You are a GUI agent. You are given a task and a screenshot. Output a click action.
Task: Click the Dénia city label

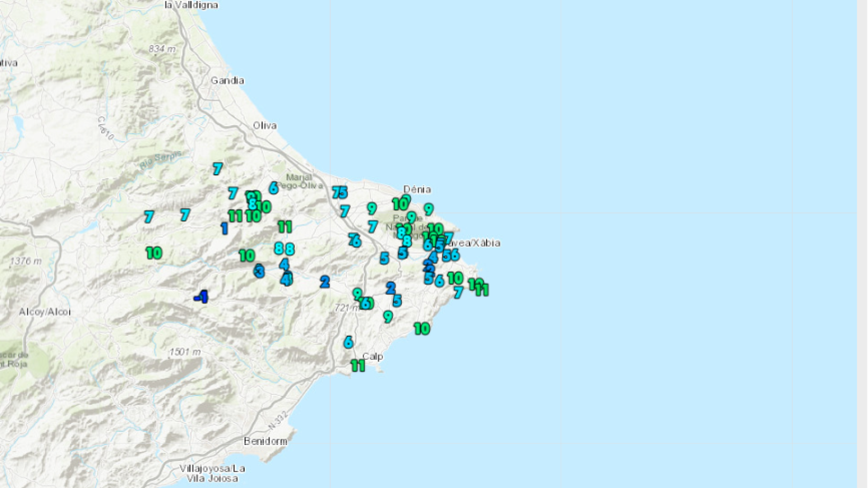[x=417, y=189]
